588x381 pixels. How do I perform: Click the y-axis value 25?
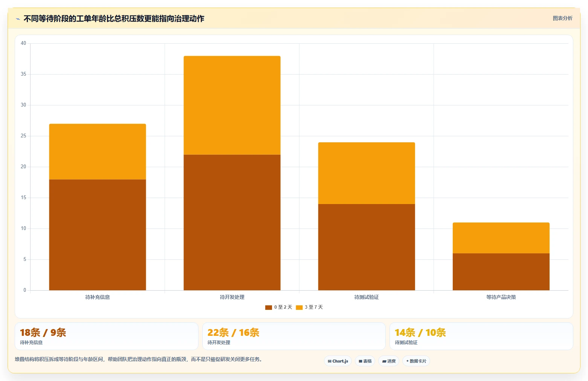(23, 136)
